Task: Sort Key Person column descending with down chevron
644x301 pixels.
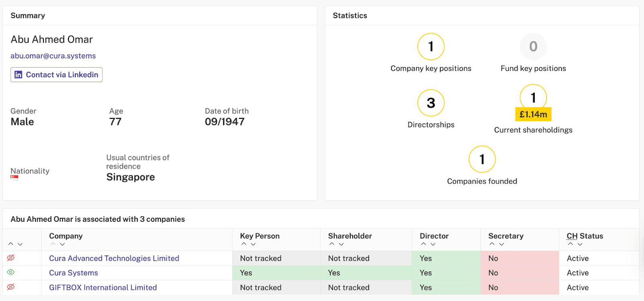Action: [253, 244]
